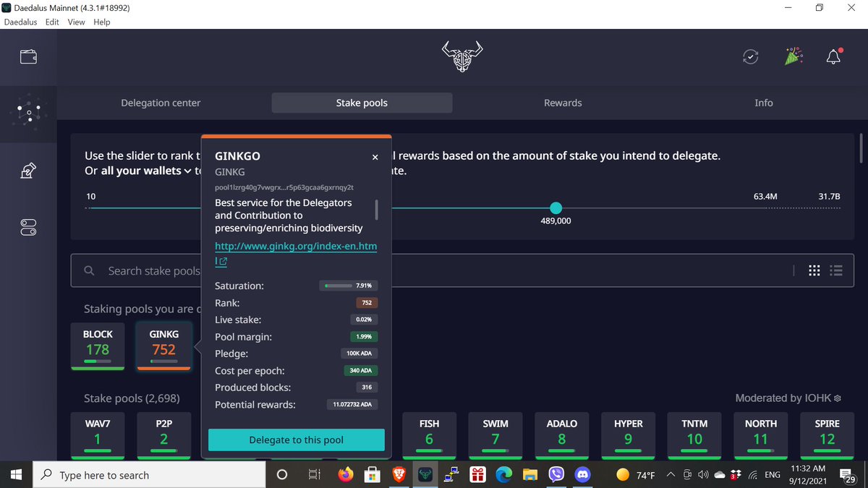Open Microsoft Edge from taskbar
This screenshot has height=488, width=868.
[x=503, y=475]
